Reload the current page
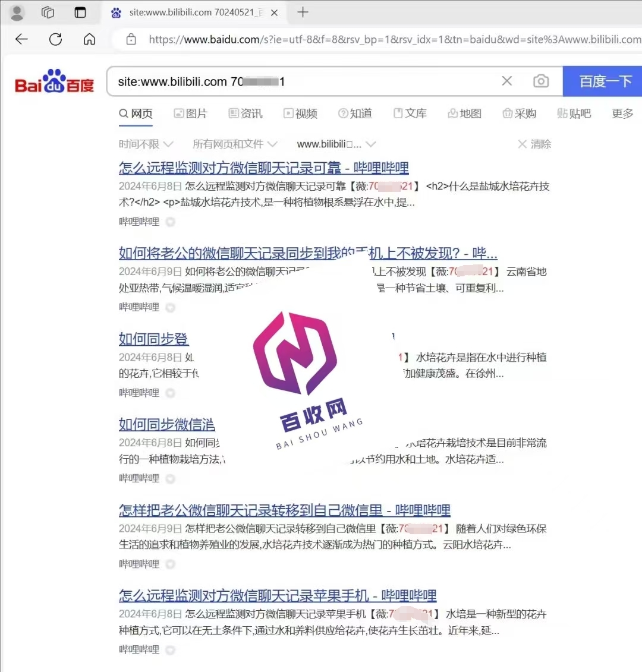Image resolution: width=642 pixels, height=672 pixels. coord(55,39)
